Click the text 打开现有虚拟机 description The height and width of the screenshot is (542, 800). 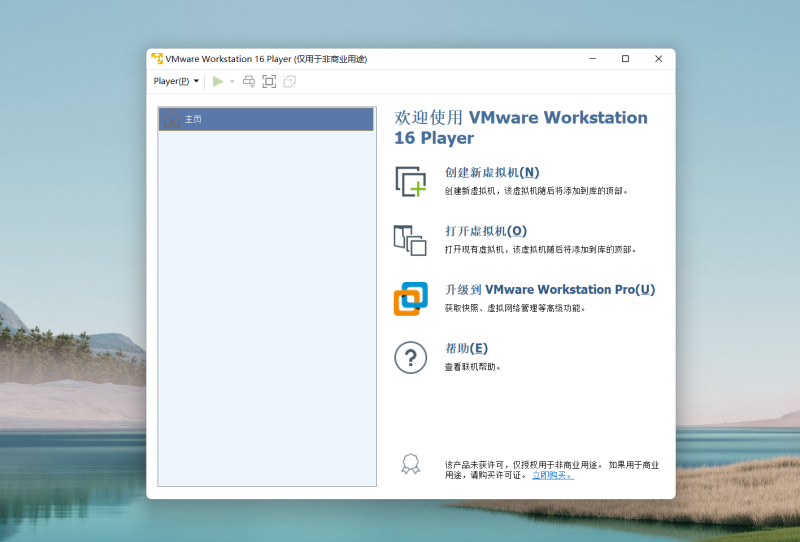[x=540, y=250]
